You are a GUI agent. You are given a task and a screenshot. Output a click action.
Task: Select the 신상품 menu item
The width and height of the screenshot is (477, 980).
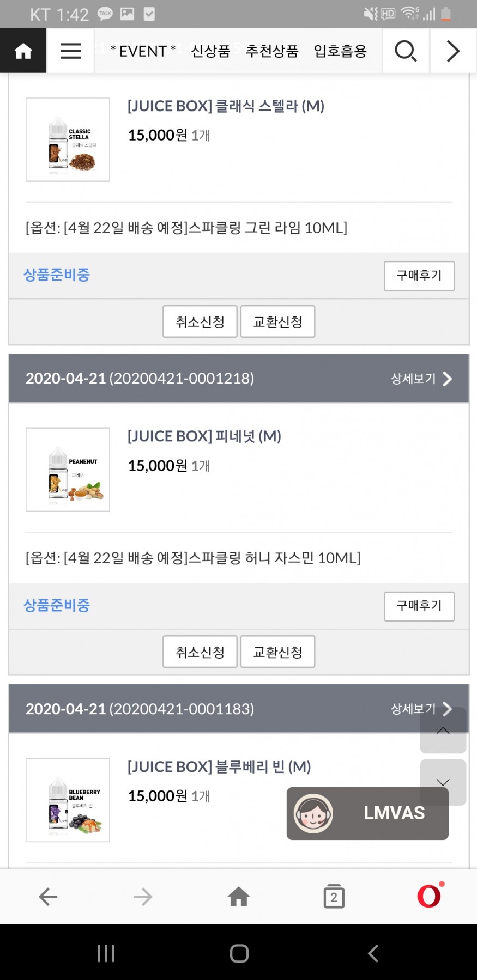[210, 51]
